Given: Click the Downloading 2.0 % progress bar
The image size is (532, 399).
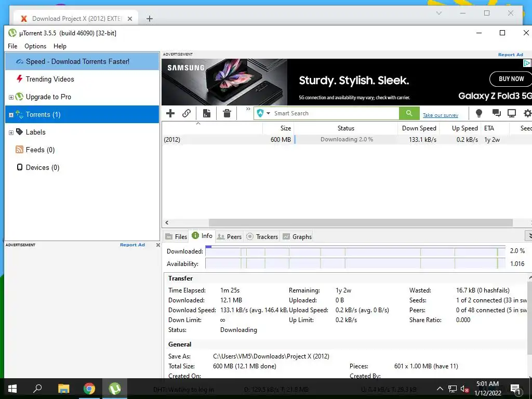Looking at the screenshot, I should (345, 139).
